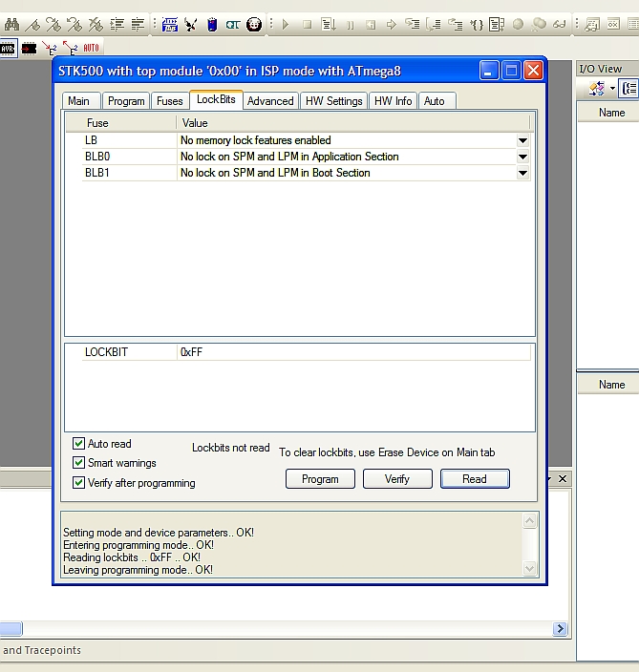Click the 0x register view icon
This screenshot has width=639, height=672.
click(614, 25)
